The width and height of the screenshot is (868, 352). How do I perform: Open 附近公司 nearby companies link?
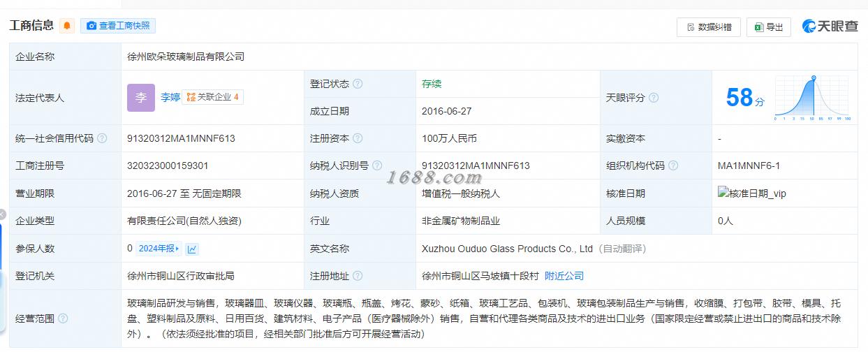(x=564, y=276)
